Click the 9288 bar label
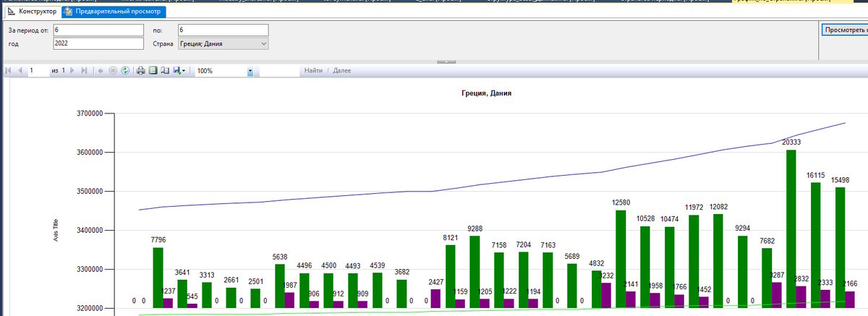 click(x=475, y=229)
